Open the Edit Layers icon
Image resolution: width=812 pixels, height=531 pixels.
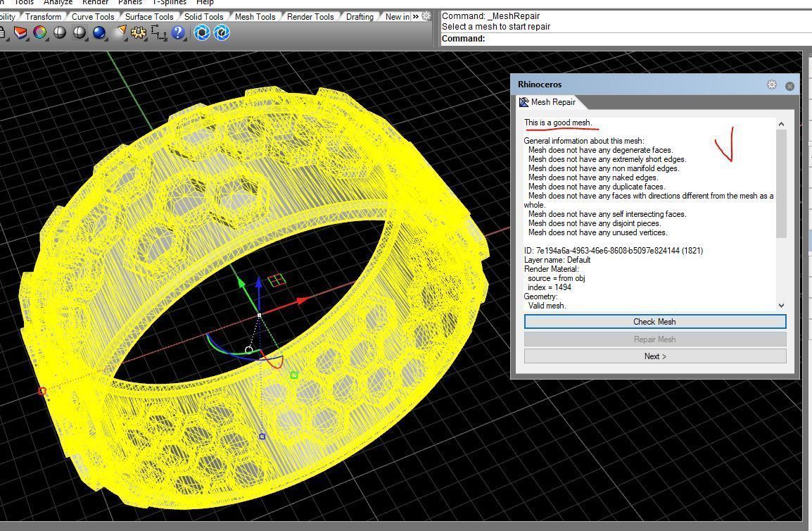click(20, 32)
